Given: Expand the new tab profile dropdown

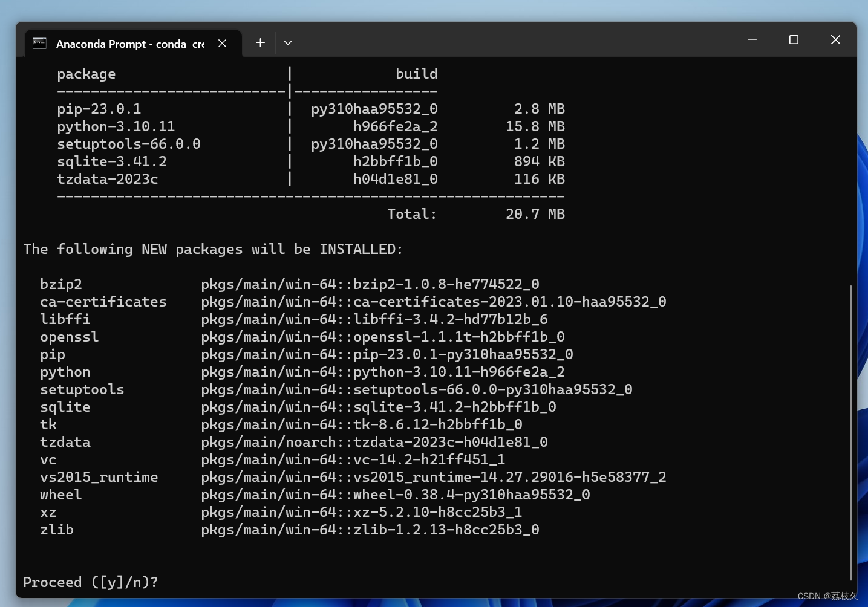Looking at the screenshot, I should coord(288,43).
